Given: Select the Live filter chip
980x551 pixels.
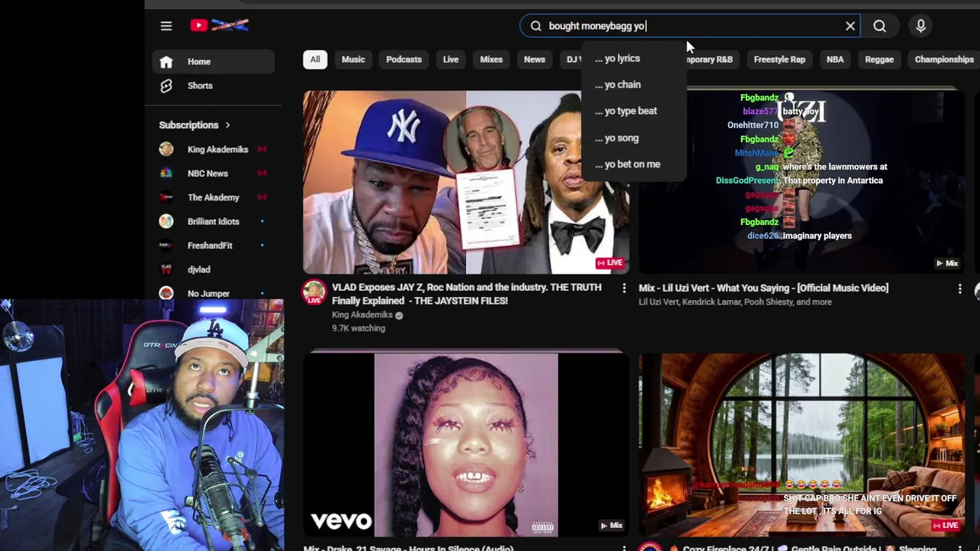Looking at the screenshot, I should pos(450,59).
